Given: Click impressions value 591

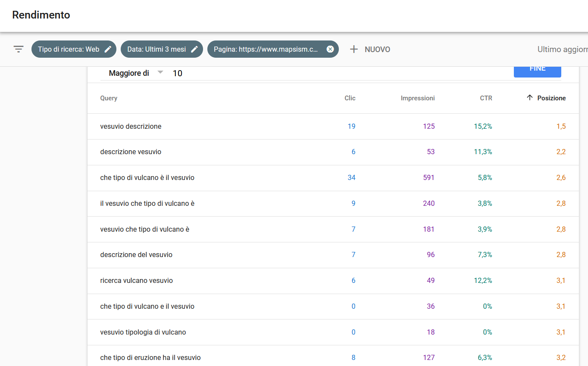Looking at the screenshot, I should (429, 177).
